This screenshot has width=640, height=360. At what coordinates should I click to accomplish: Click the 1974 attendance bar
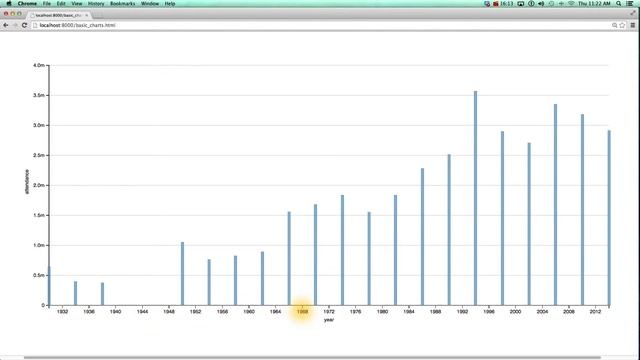(342, 250)
